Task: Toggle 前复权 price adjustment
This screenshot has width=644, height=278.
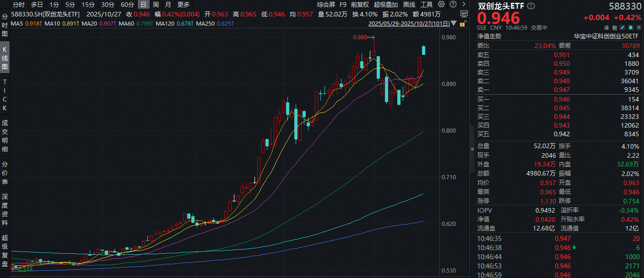Action: 360,5
